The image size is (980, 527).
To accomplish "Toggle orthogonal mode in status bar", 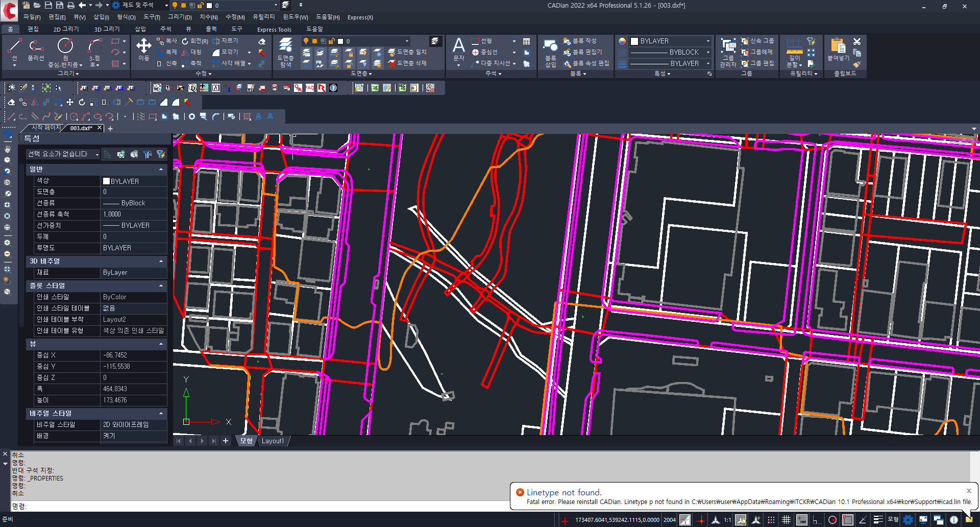I will [x=816, y=520].
